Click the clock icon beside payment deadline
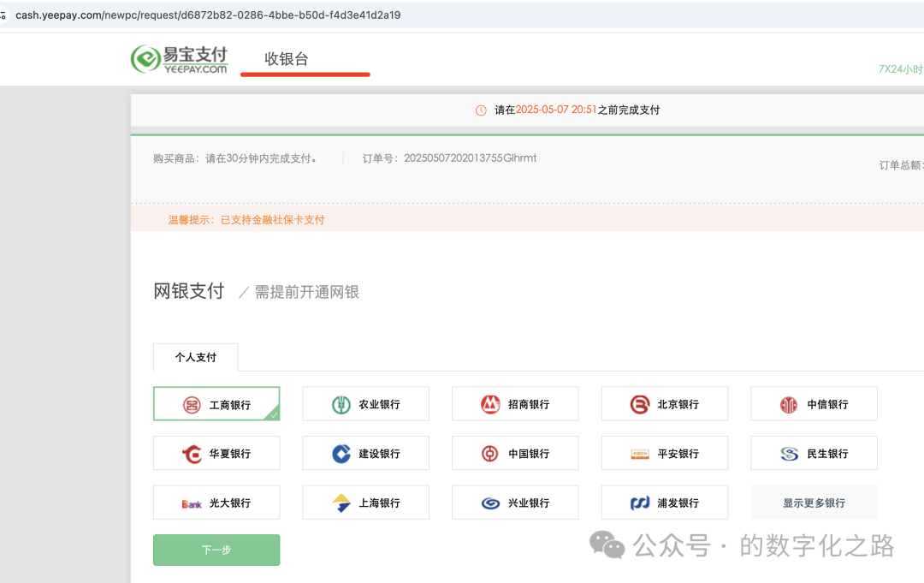The height and width of the screenshot is (583, 924). (481, 110)
